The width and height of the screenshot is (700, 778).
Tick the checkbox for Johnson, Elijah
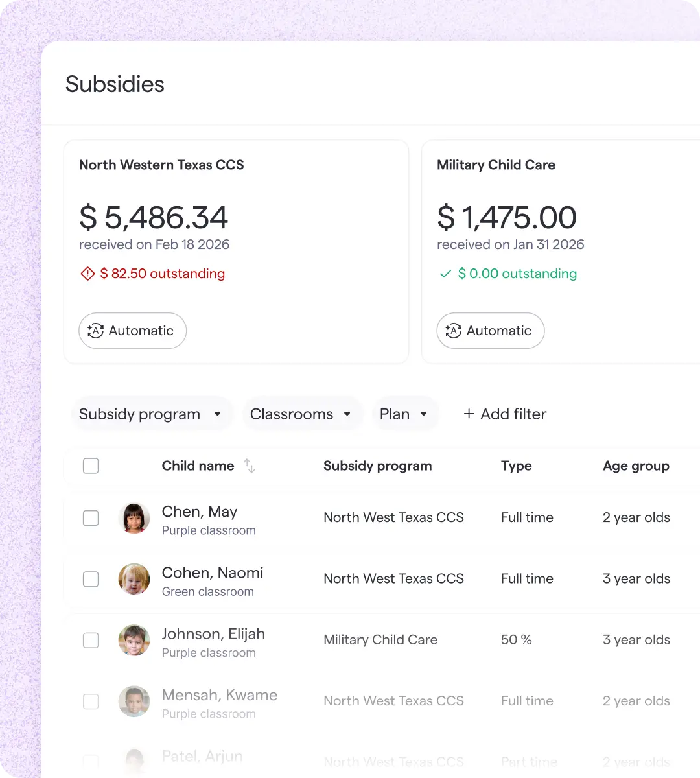click(91, 640)
